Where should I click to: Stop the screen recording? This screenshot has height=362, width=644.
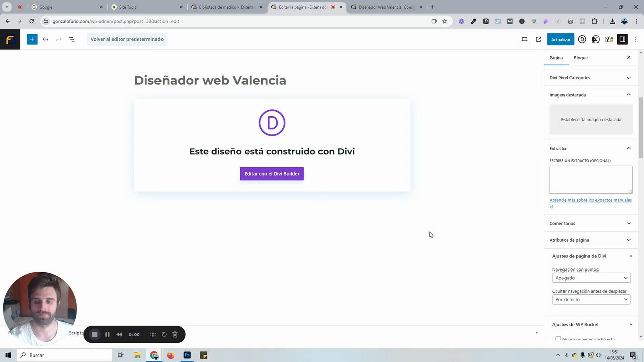pos(94,334)
